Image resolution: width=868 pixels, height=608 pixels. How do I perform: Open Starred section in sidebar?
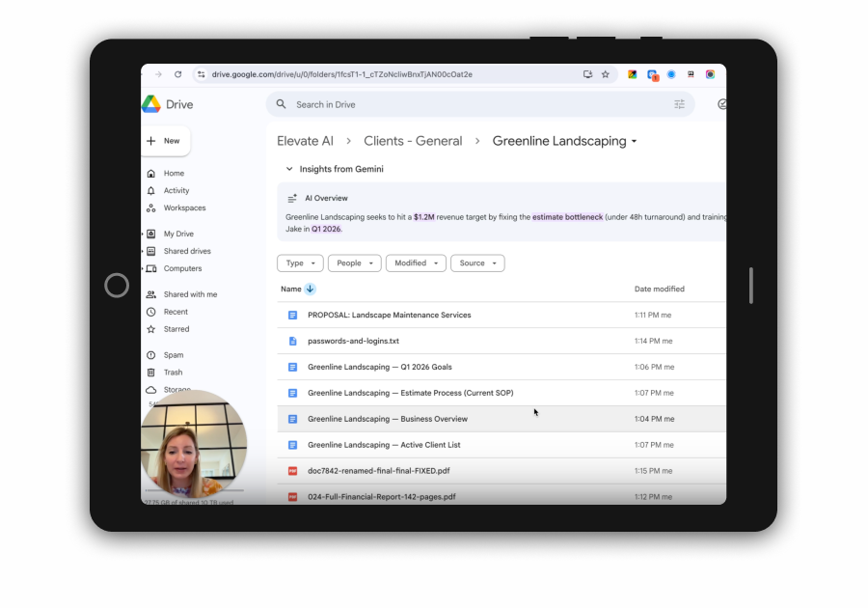[x=176, y=329]
